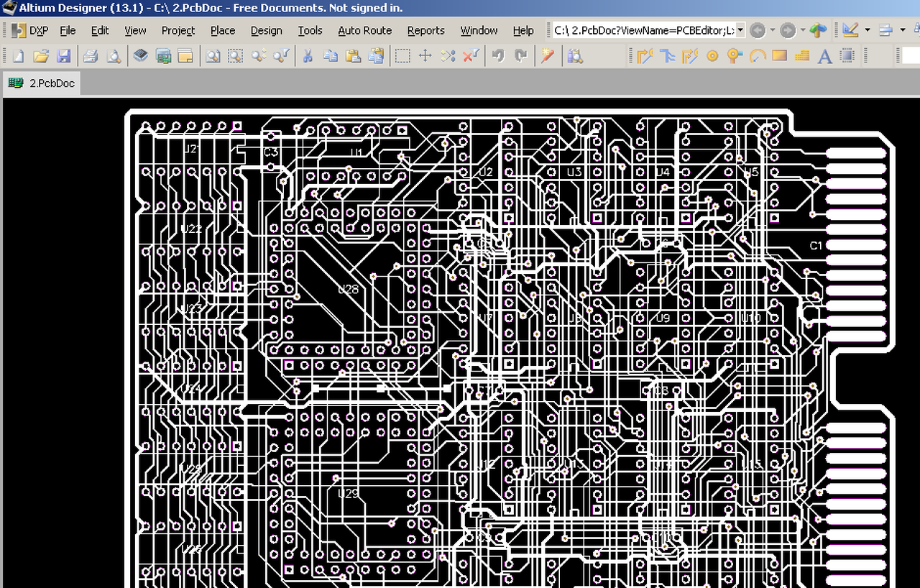Viewport: 920px width, 588px height.
Task: Expand the forward navigation history dropdown
Action: click(x=803, y=30)
